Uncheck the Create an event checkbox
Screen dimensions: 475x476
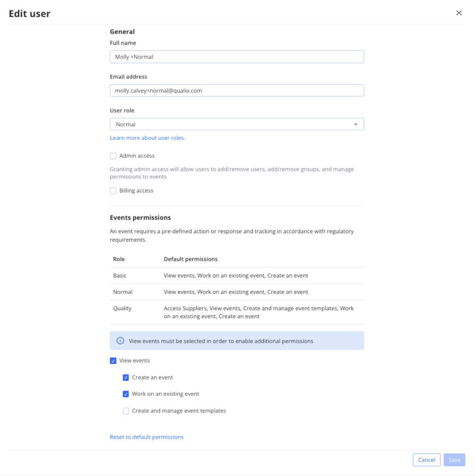(x=126, y=377)
